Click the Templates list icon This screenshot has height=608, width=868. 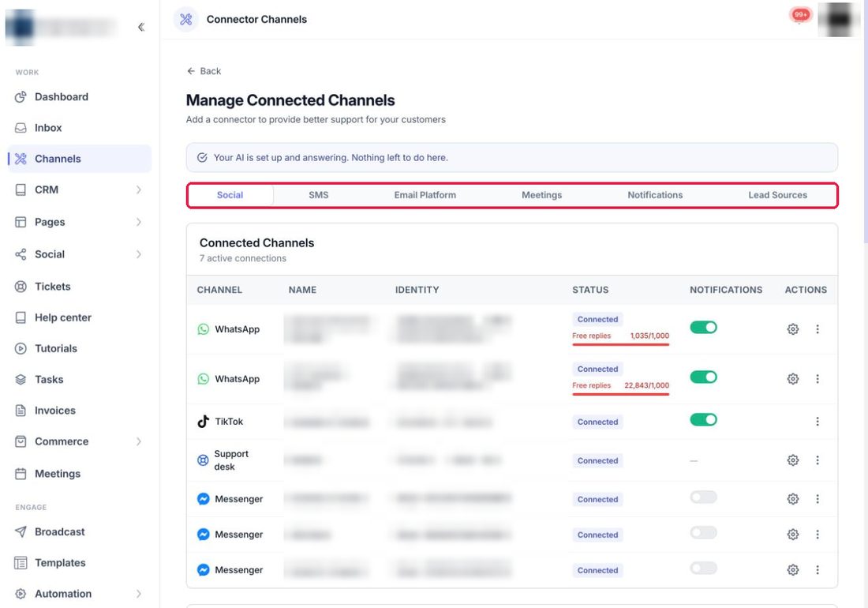[x=21, y=562]
